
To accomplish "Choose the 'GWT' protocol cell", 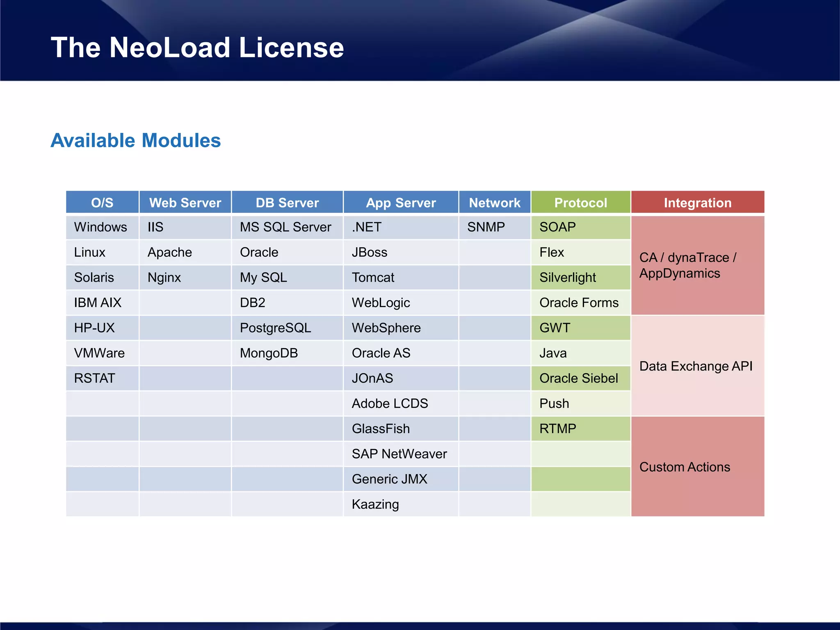I will point(581,328).
